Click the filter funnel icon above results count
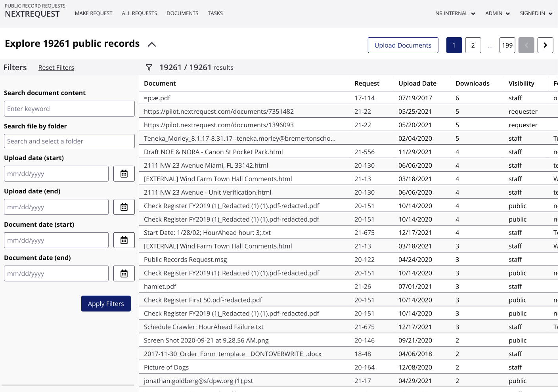Image resolution: width=559 pixels, height=392 pixels. [x=149, y=67]
